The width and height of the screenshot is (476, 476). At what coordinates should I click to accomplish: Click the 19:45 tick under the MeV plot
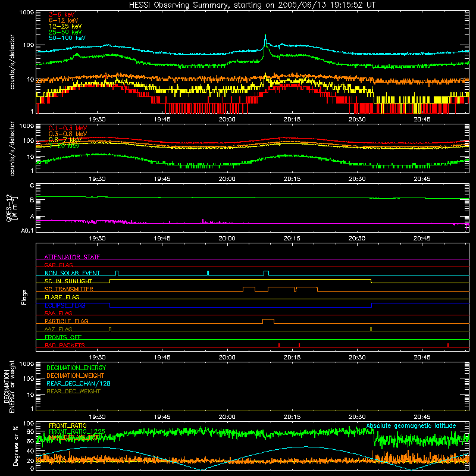162,179
